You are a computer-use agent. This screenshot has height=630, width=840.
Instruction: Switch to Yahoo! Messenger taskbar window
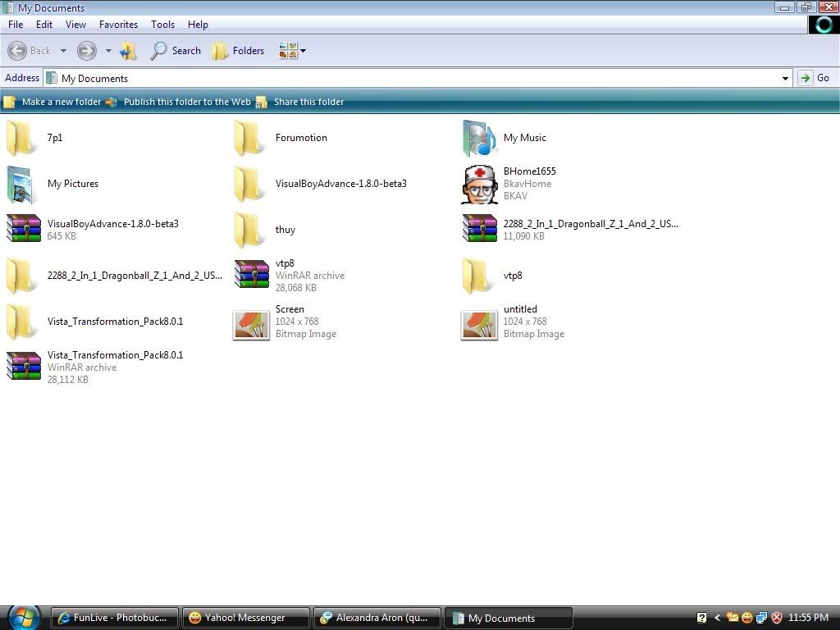pyautogui.click(x=246, y=618)
